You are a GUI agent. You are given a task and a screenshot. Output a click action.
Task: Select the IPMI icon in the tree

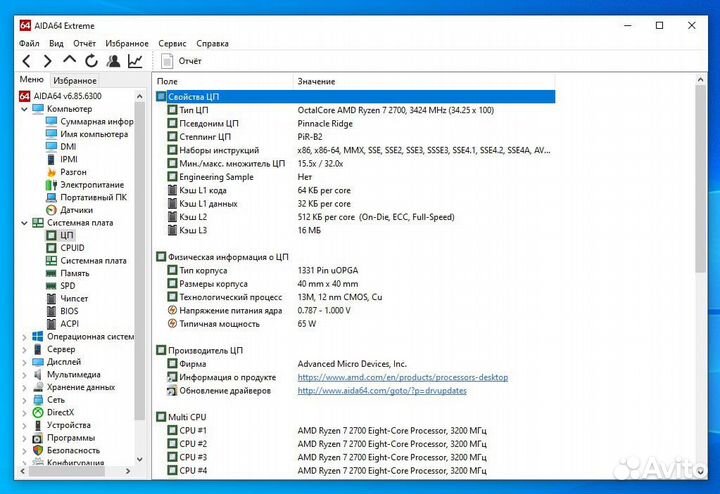click(x=51, y=159)
